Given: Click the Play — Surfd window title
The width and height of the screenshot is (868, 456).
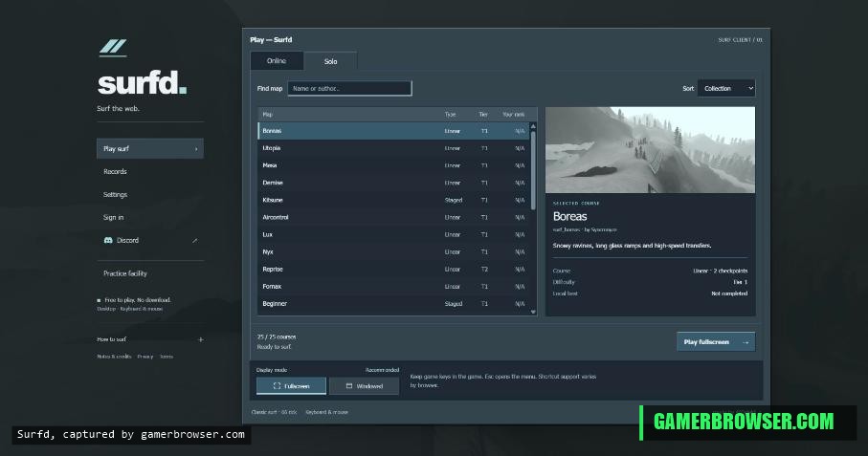Looking at the screenshot, I should 271,40.
